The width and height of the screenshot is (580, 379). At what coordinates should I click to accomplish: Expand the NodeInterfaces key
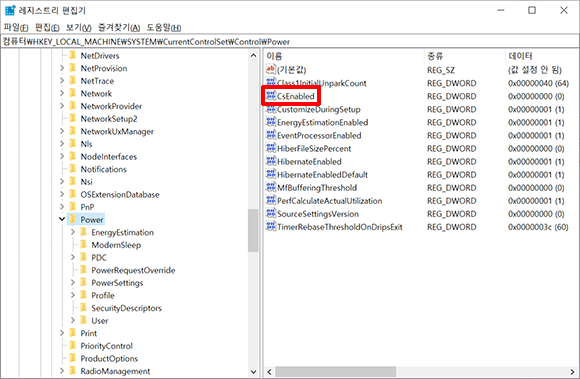coord(62,156)
